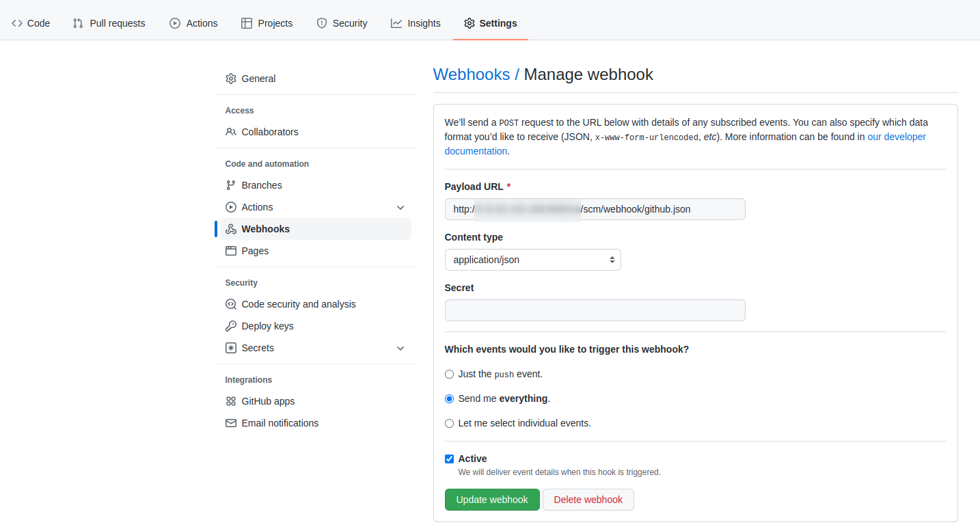The width and height of the screenshot is (980, 529).
Task: Open the Security tab
Action: tap(342, 23)
